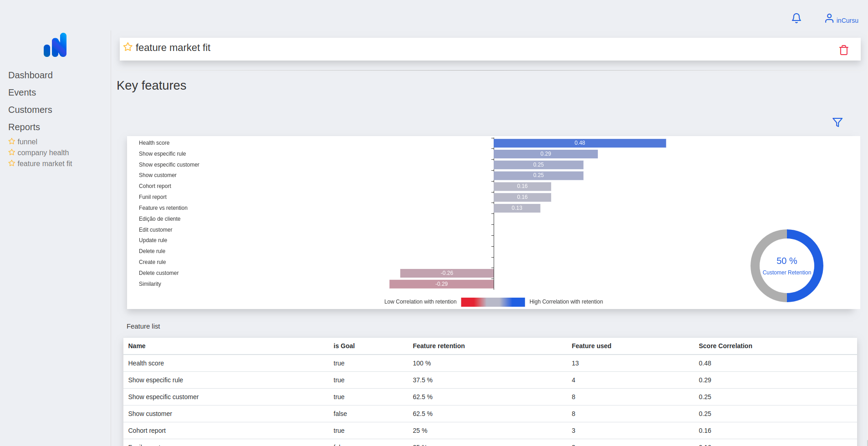Viewport: 868px width, 446px height.
Task: Toggle star next to funnel report
Action: point(12,142)
